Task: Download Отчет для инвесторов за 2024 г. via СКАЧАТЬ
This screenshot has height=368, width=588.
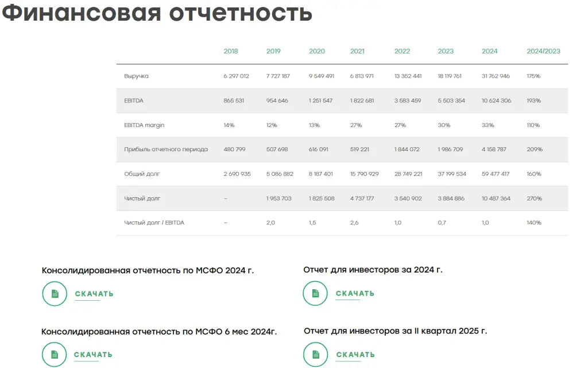Action: tap(355, 293)
